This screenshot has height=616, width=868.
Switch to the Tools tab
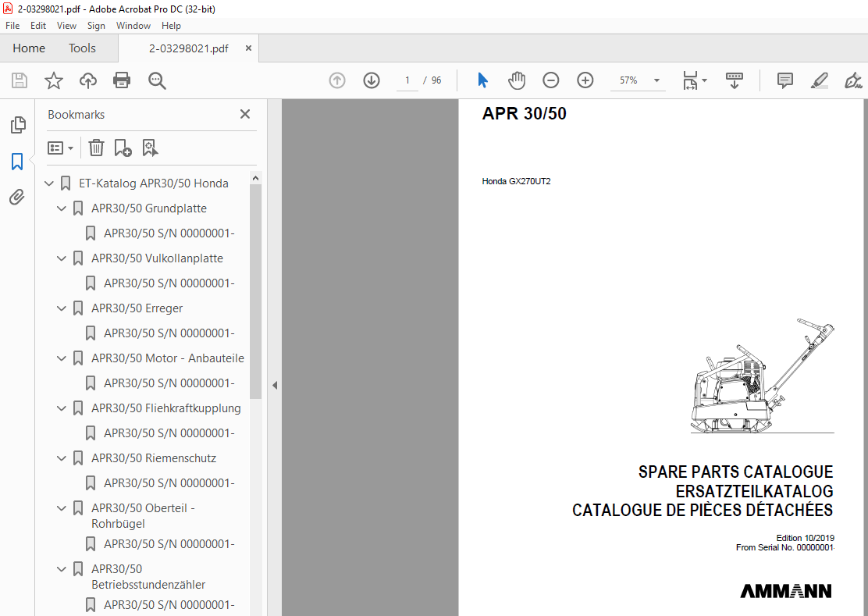(x=82, y=48)
